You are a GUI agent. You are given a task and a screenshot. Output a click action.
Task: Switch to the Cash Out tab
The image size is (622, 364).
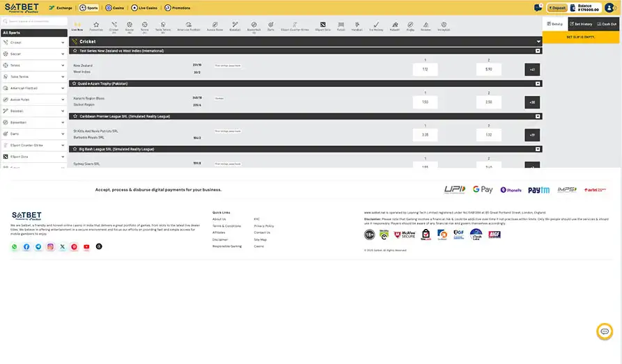[607, 24]
